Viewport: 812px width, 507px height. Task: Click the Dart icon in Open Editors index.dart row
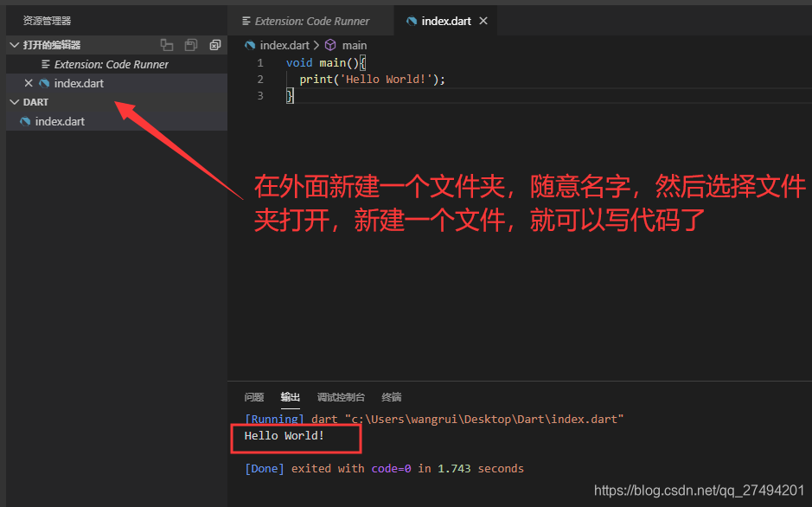tap(45, 83)
